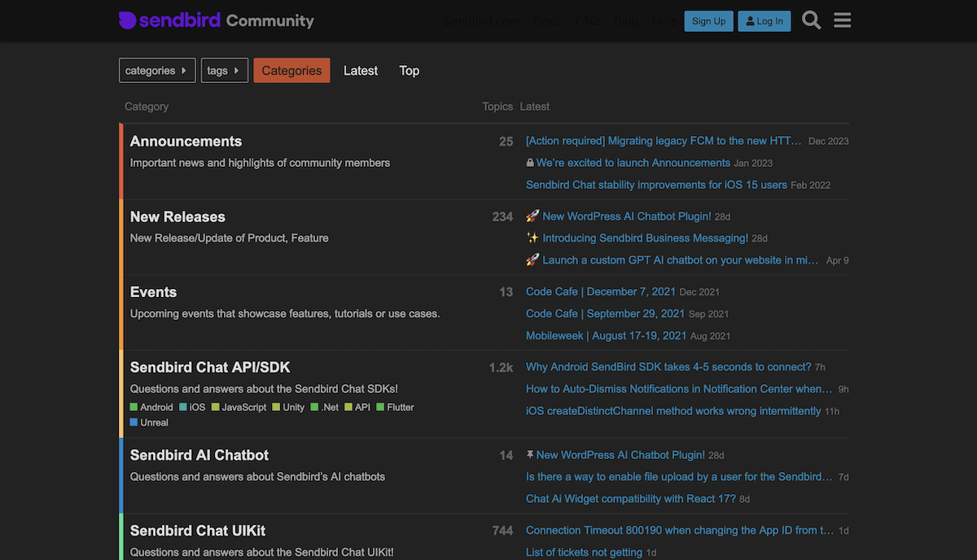
Task: Click the 'Category' column header
Action: 147,107
